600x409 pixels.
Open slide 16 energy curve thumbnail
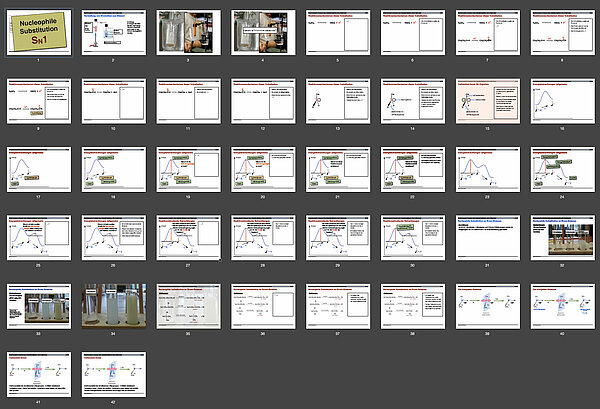click(562, 100)
